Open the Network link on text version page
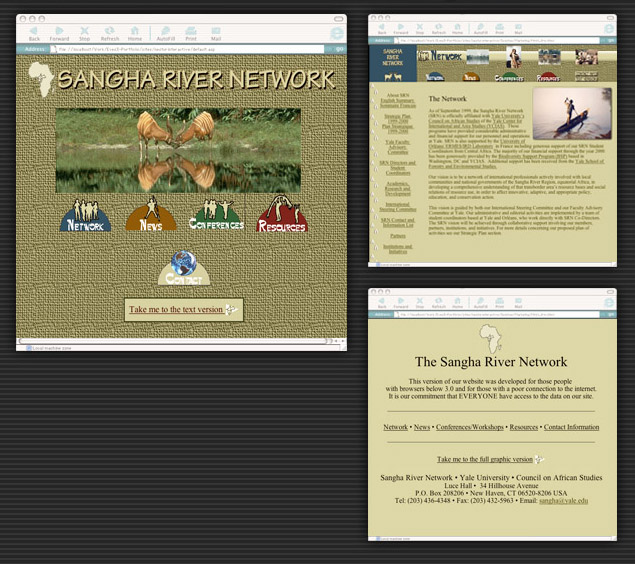 [396, 427]
